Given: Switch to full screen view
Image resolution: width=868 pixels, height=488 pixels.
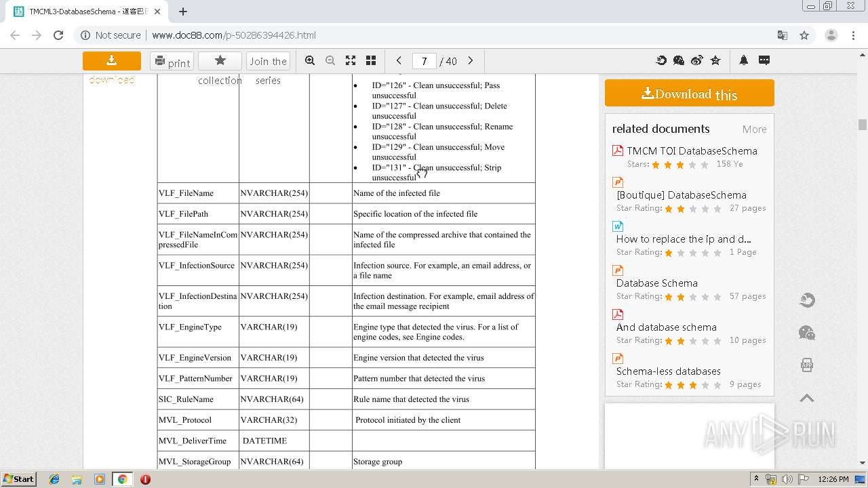Looking at the screenshot, I should point(351,60).
